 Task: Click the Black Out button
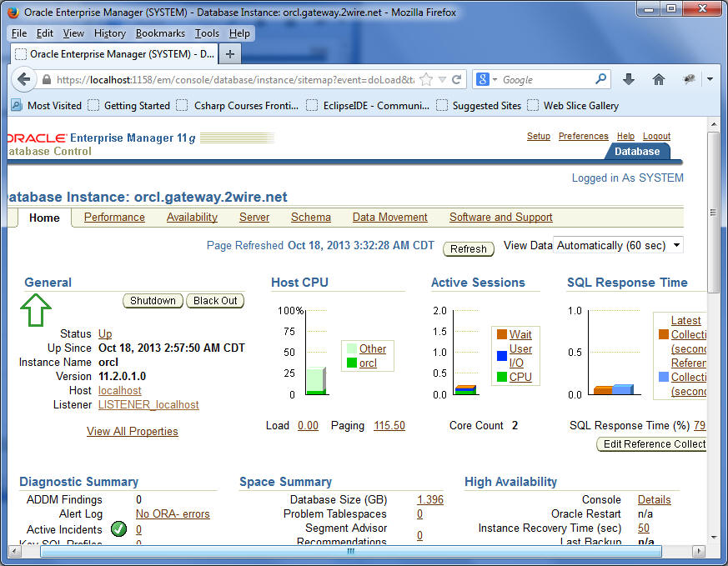[x=215, y=301]
